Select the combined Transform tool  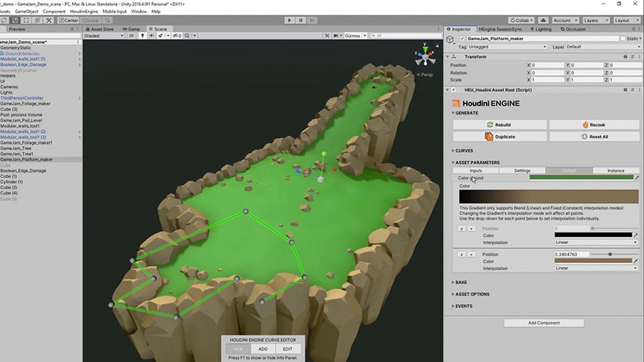37,20
